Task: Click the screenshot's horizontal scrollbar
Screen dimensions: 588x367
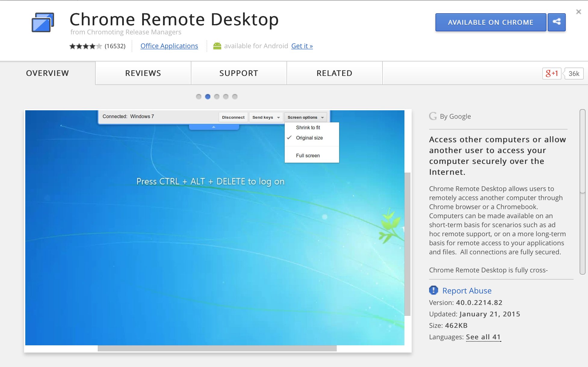Action: (x=217, y=348)
